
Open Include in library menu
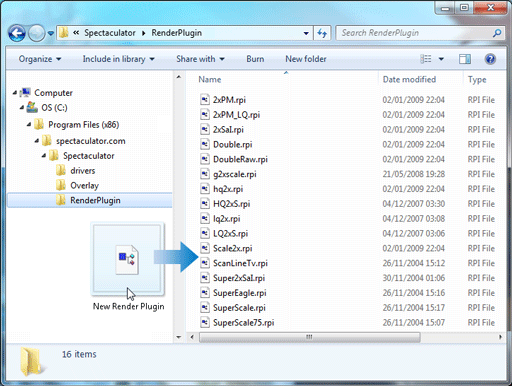(118, 59)
